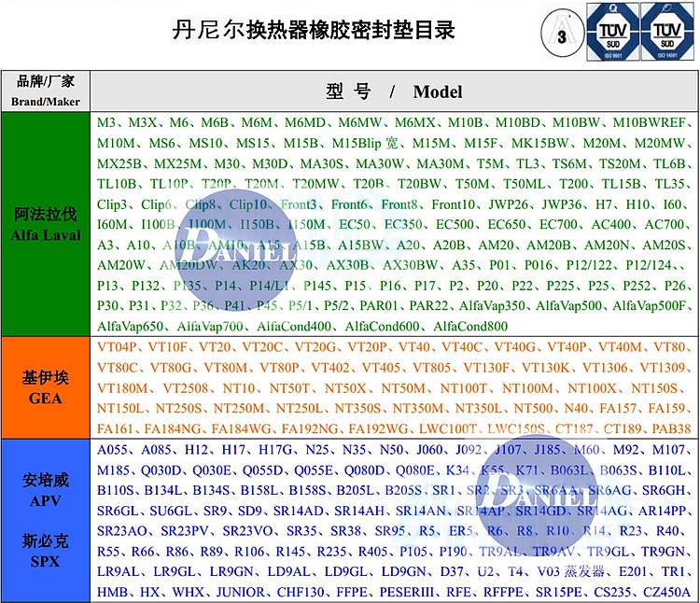Click the 安培威 APV brand label
This screenshot has height=603, width=700.
click(46, 490)
